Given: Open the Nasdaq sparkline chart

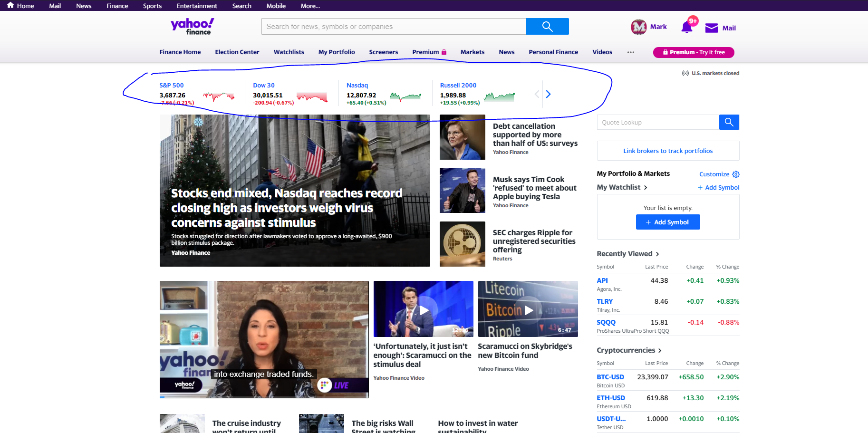Looking at the screenshot, I should [x=405, y=96].
